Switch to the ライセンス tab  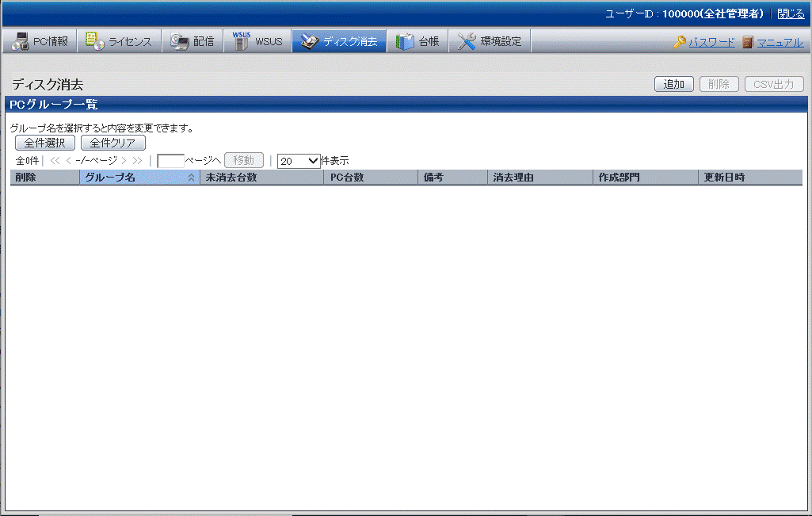point(119,41)
